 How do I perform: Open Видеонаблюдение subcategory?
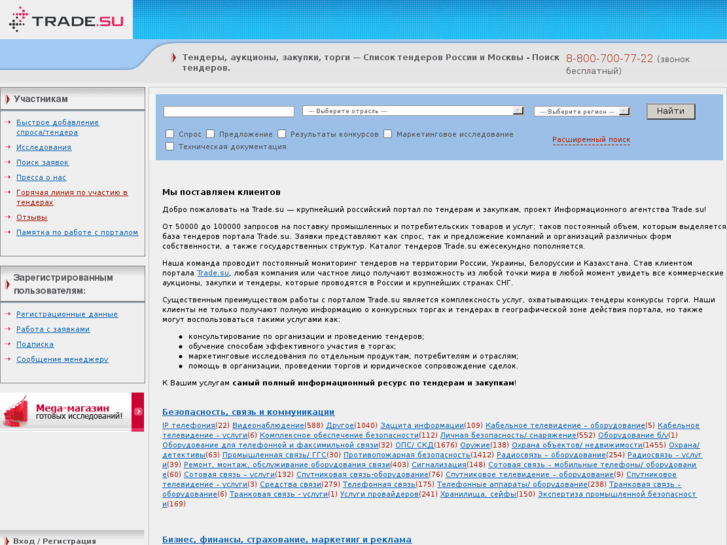(x=268, y=425)
